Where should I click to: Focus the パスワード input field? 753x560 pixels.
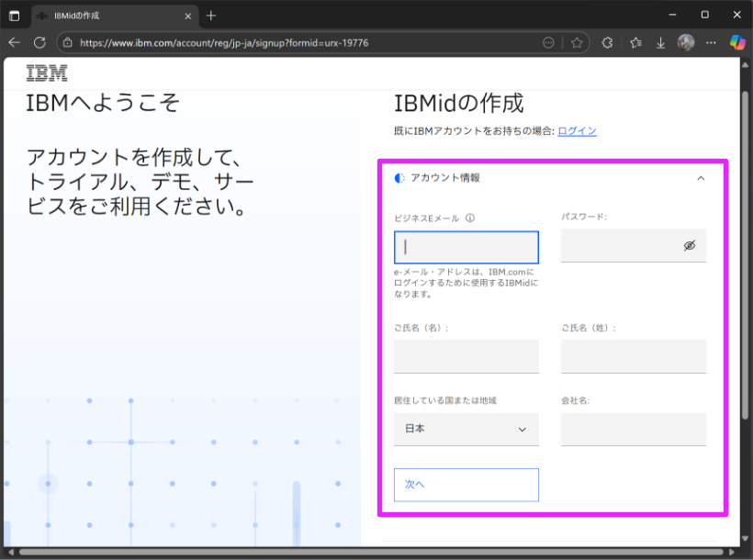pyautogui.click(x=634, y=245)
